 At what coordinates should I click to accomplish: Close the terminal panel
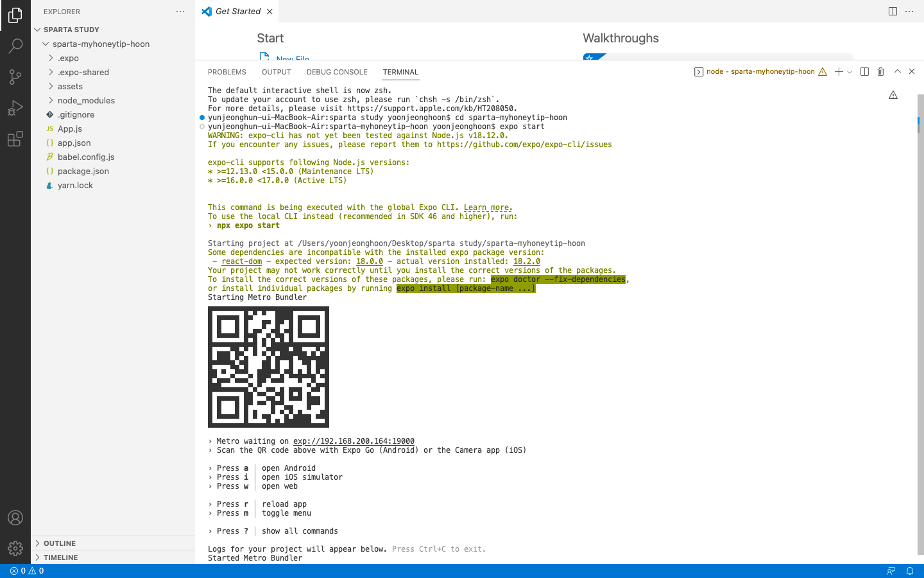[912, 72]
